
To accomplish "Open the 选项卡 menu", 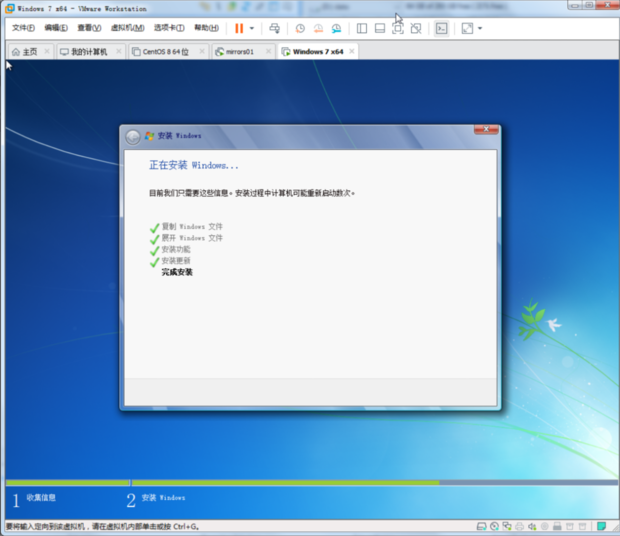I will 169,28.
